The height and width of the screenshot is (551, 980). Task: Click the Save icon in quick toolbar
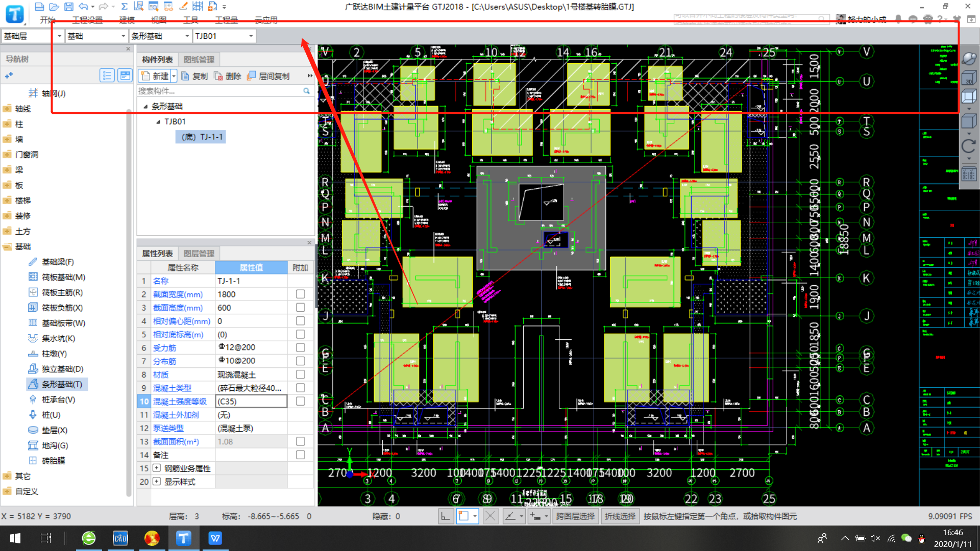point(69,7)
